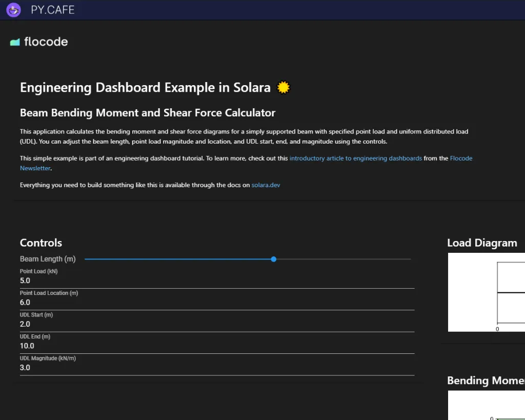
Task: Click the Bending Moment chart area
Action: 487,406
